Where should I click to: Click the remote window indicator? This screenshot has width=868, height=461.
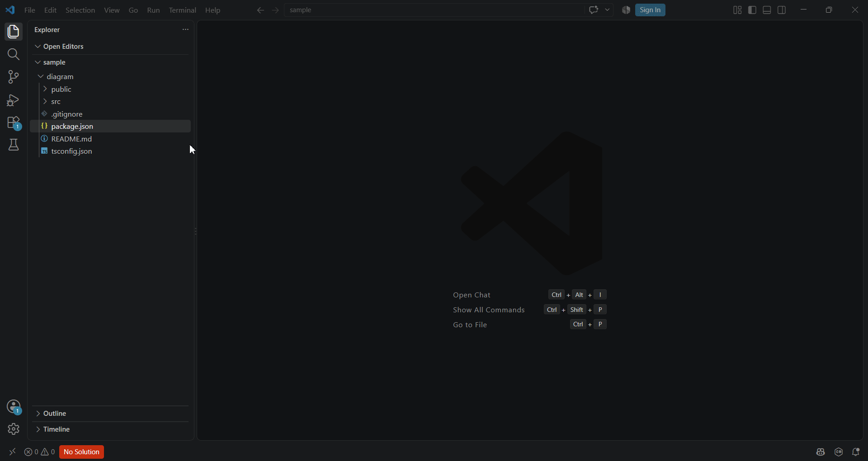12,452
